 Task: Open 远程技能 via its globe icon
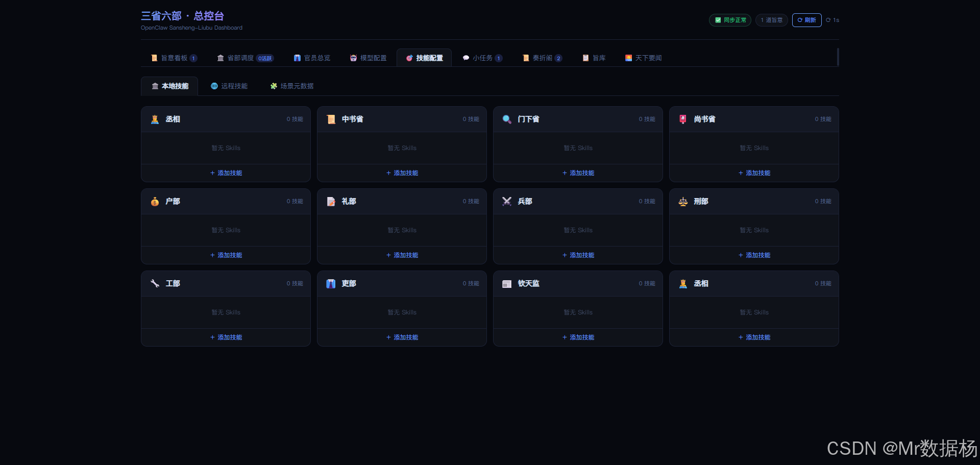pyautogui.click(x=214, y=86)
